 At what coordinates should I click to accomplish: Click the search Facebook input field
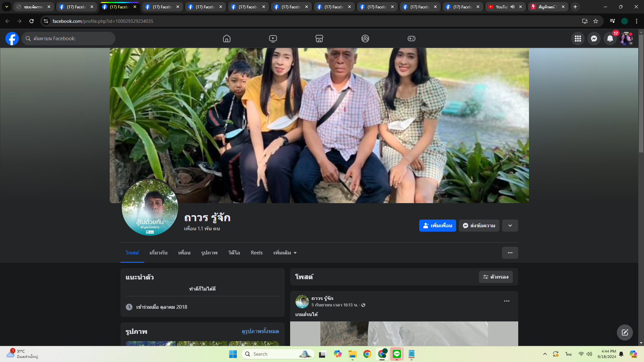coord(68,39)
